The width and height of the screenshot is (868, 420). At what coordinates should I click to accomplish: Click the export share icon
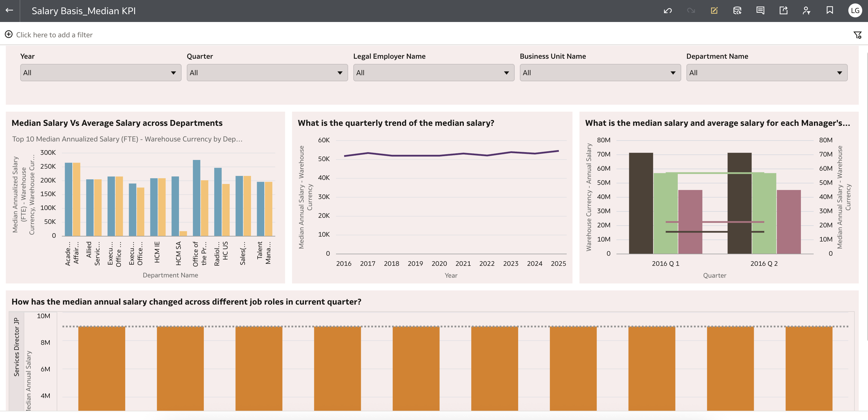[783, 11]
